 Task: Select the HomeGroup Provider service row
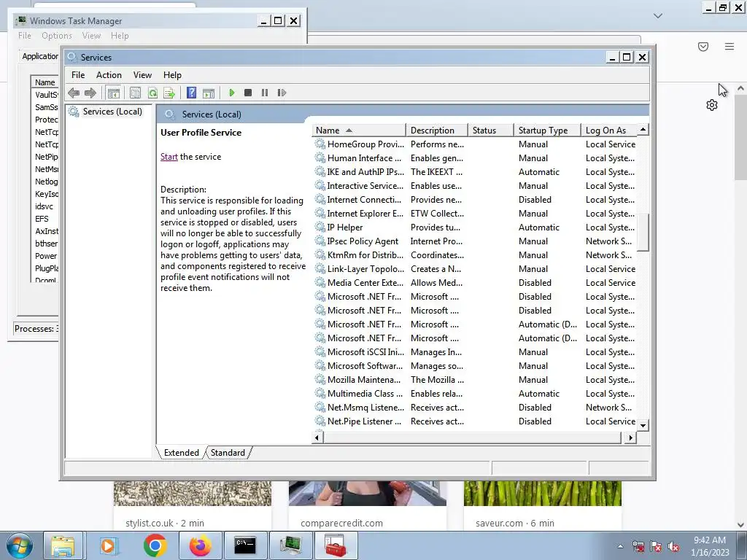(x=474, y=144)
